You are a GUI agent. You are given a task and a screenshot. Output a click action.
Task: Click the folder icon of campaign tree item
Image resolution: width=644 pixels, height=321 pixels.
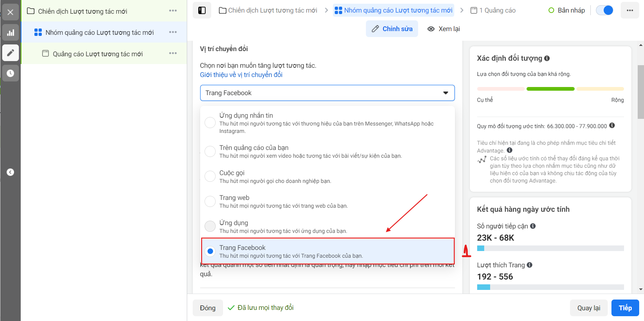(31, 11)
